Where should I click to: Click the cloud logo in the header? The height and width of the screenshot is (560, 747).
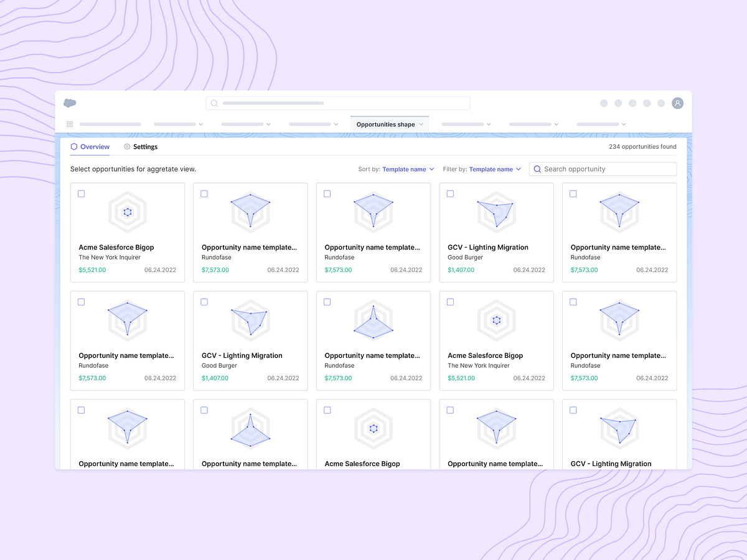[x=70, y=103]
